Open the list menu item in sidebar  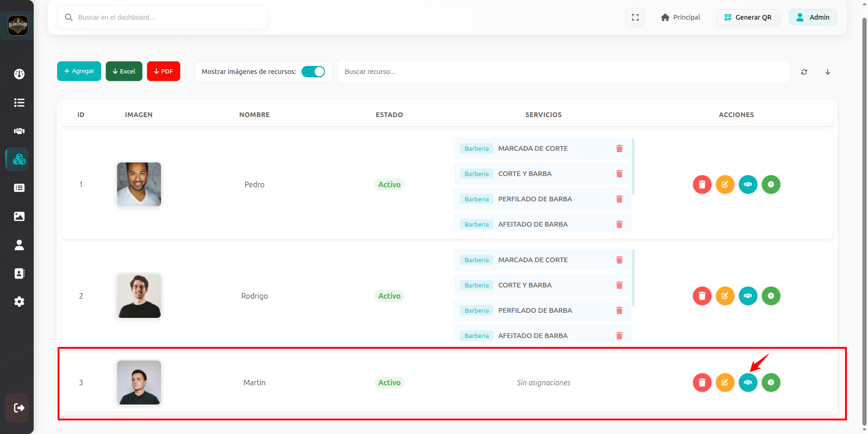pyautogui.click(x=19, y=103)
